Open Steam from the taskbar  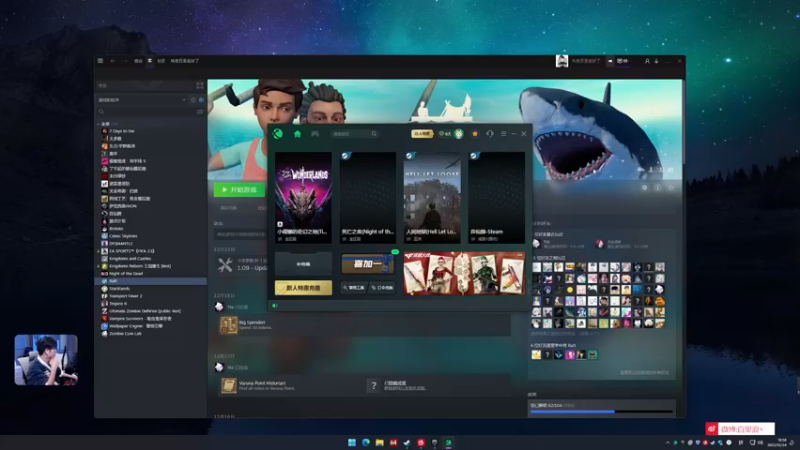tap(407, 442)
